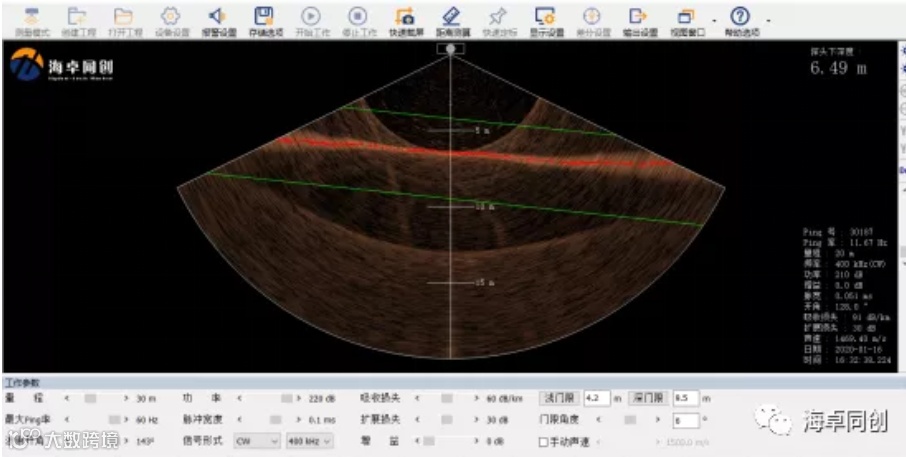
Task: Increase 吸收损失 with its right arrow
Action: [x=477, y=398]
